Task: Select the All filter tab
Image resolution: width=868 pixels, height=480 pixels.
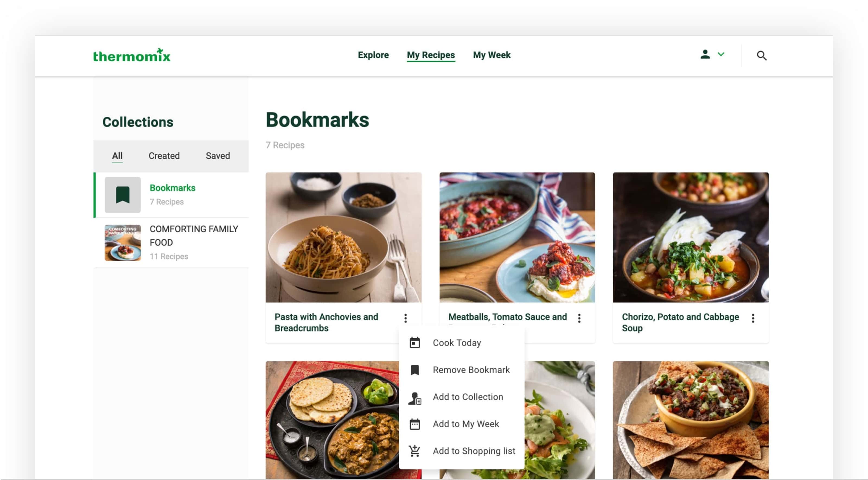Action: pos(117,156)
